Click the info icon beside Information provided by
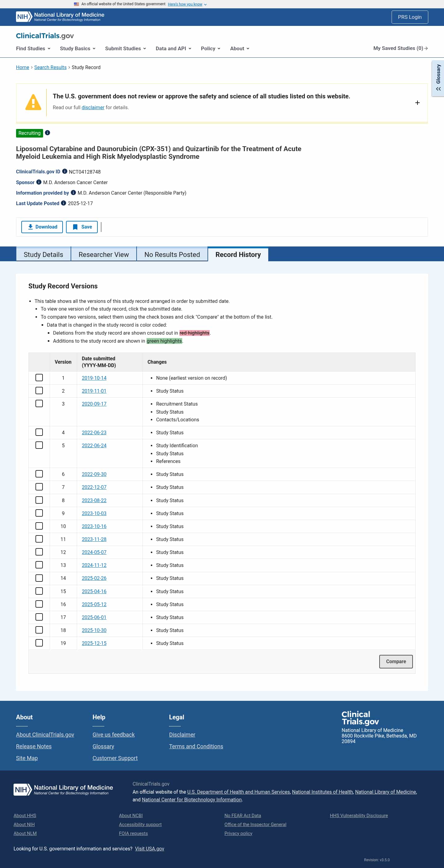Image resolution: width=444 pixels, height=868 pixels. (x=73, y=192)
